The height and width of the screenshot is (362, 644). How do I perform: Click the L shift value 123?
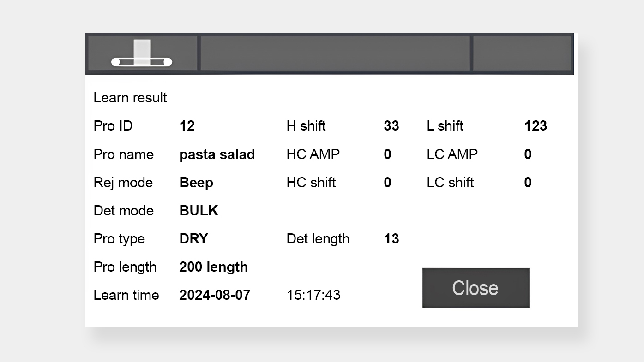[536, 126]
